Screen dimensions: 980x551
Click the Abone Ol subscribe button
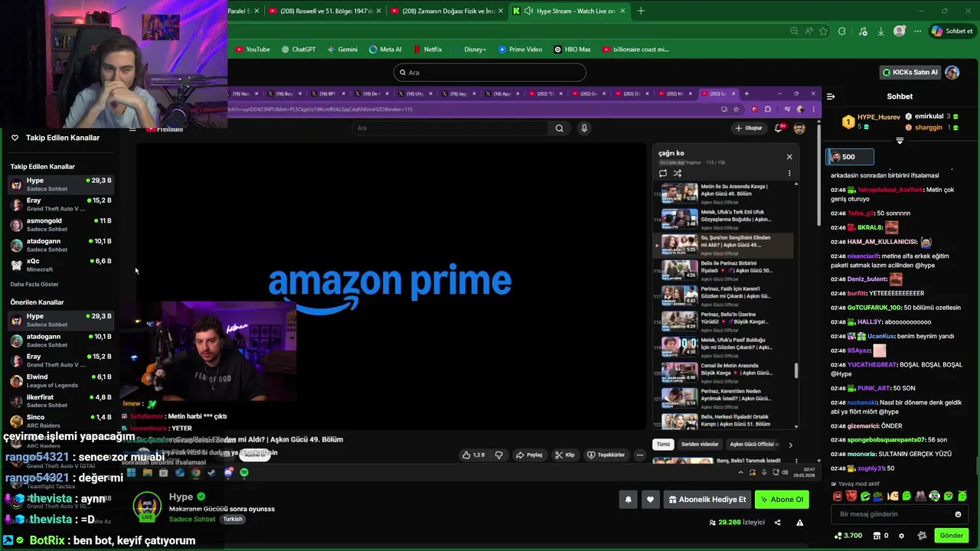(782, 500)
